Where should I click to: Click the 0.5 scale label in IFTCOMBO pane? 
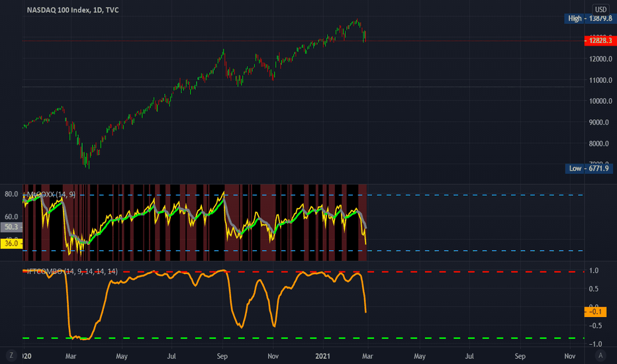coord(594,289)
